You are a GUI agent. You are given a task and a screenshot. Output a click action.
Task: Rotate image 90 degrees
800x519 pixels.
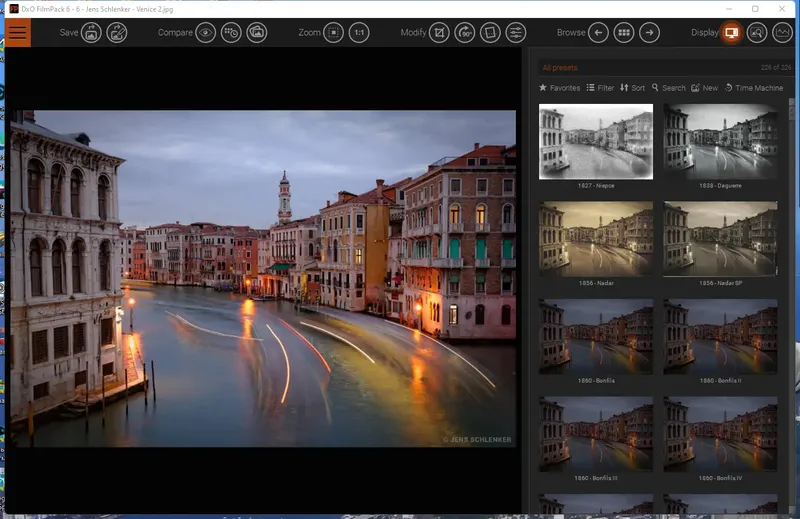click(465, 33)
